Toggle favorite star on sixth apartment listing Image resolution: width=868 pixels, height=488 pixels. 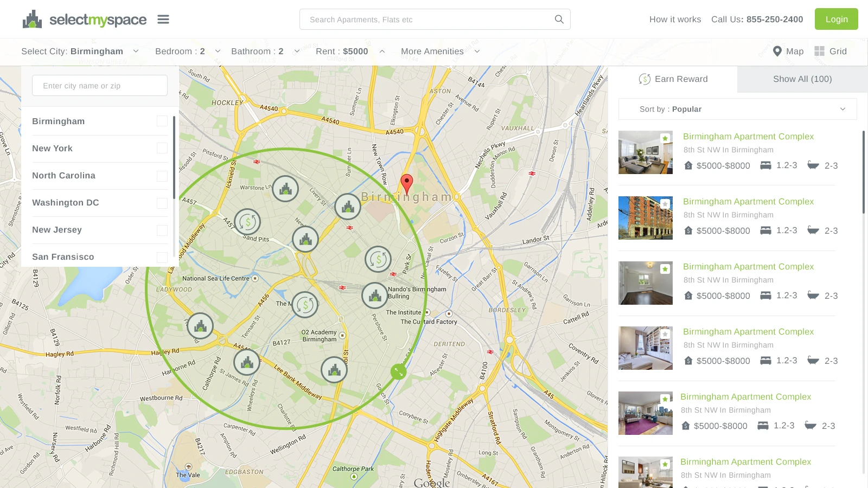(x=665, y=464)
